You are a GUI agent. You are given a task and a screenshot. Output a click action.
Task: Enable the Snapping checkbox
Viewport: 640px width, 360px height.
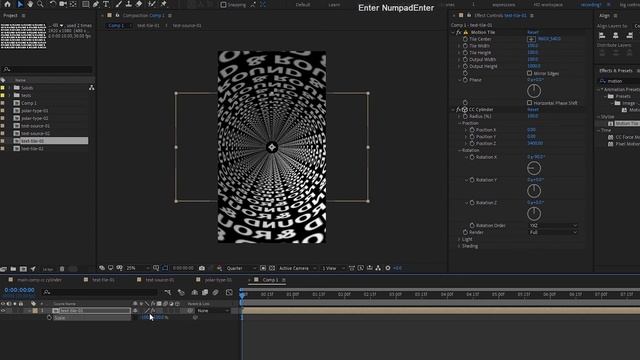tap(223, 5)
